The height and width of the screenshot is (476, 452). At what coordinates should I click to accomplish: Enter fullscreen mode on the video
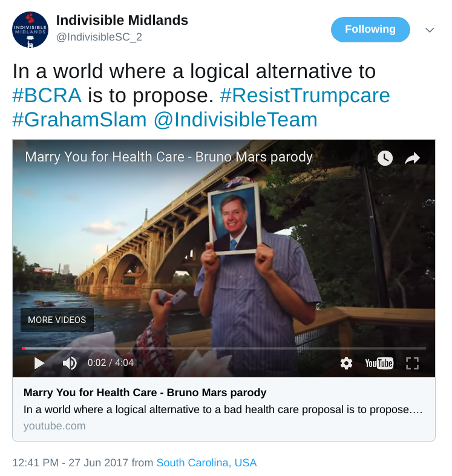(x=412, y=363)
